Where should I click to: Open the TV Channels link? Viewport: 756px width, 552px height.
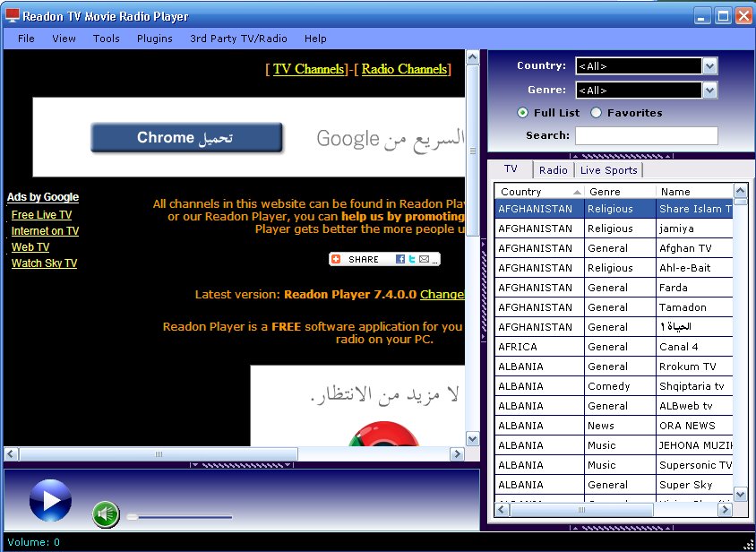tap(308, 69)
